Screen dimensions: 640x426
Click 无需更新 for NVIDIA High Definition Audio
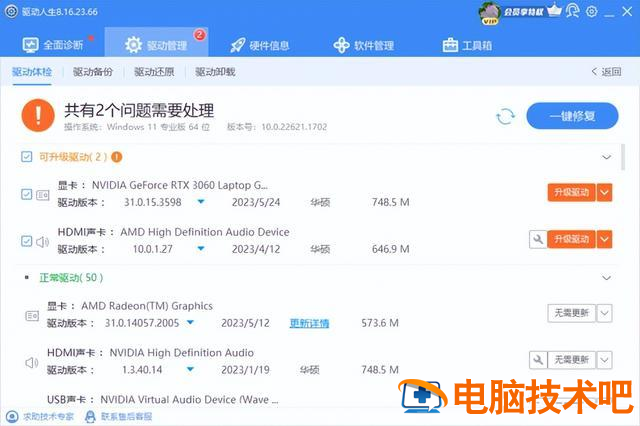click(x=571, y=360)
